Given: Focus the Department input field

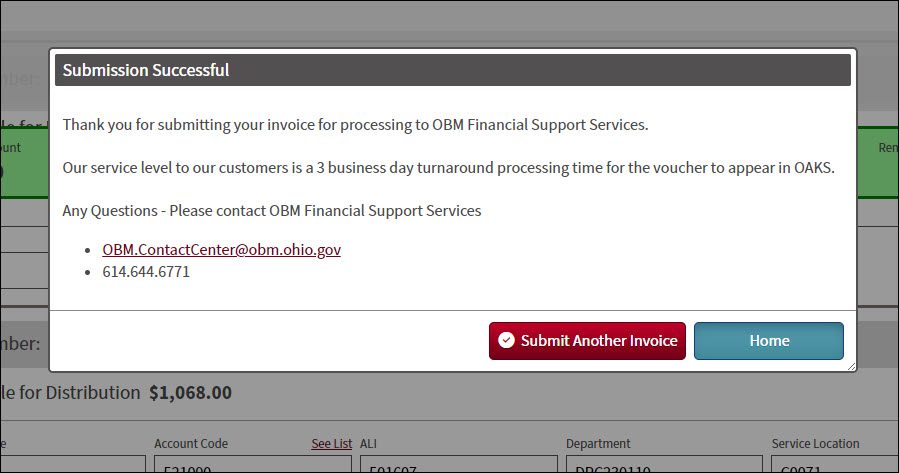Looking at the screenshot, I should (x=665, y=465).
